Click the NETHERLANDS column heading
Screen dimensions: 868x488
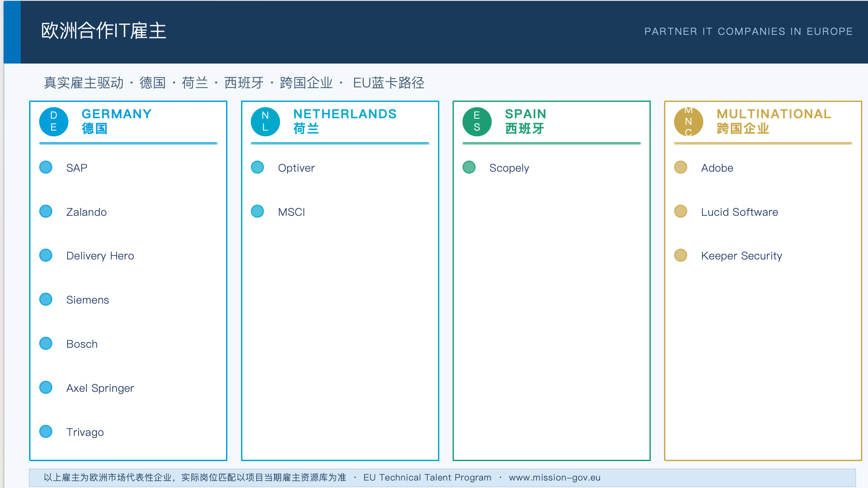pos(345,114)
